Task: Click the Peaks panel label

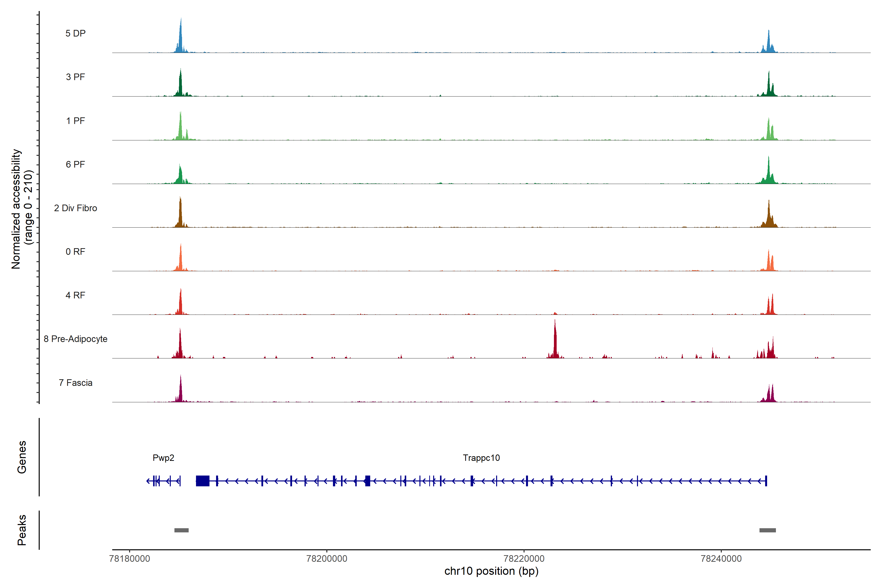Action: (x=22, y=530)
